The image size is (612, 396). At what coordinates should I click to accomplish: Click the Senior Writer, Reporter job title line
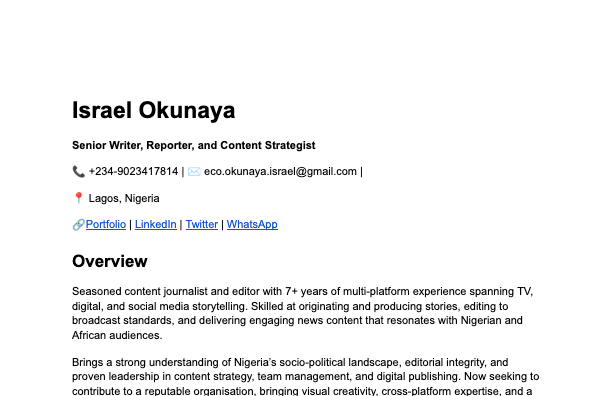pyautogui.click(x=194, y=145)
